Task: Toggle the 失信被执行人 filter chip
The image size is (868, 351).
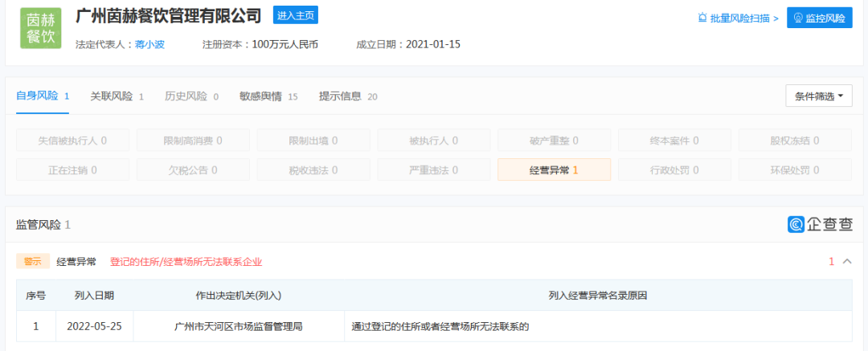Action: [72, 141]
